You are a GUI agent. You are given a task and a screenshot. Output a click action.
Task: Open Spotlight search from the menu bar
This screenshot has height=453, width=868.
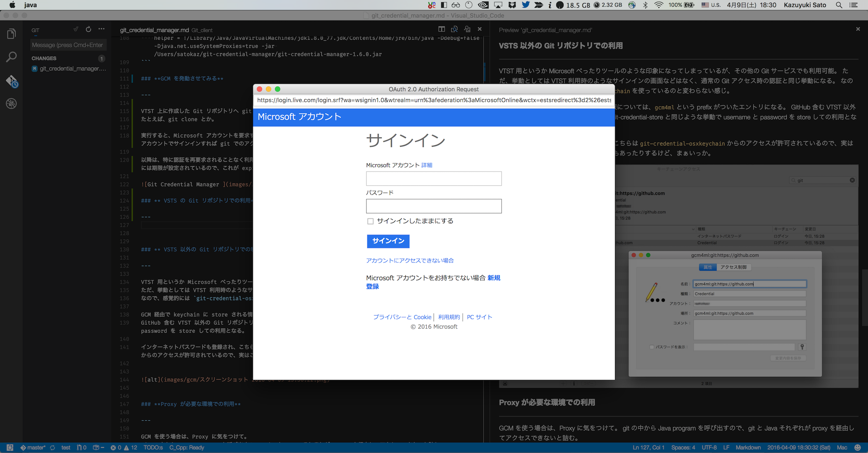(839, 5)
